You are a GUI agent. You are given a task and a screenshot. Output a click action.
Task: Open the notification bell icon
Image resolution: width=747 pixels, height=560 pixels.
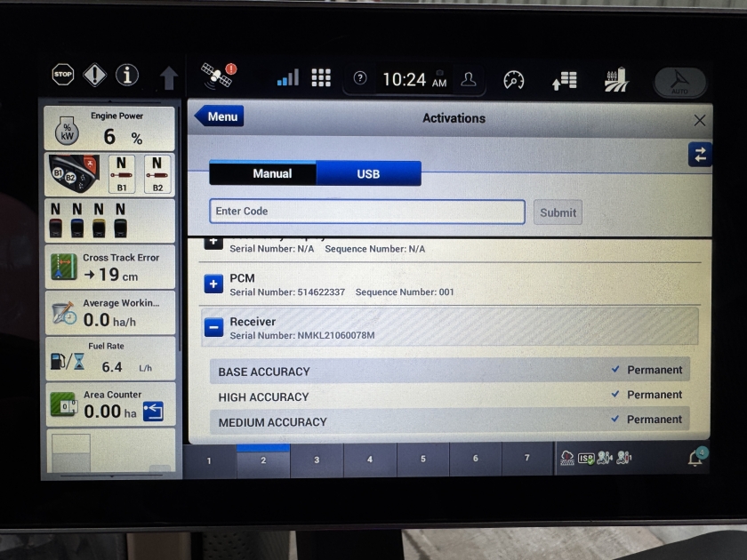tap(695, 459)
